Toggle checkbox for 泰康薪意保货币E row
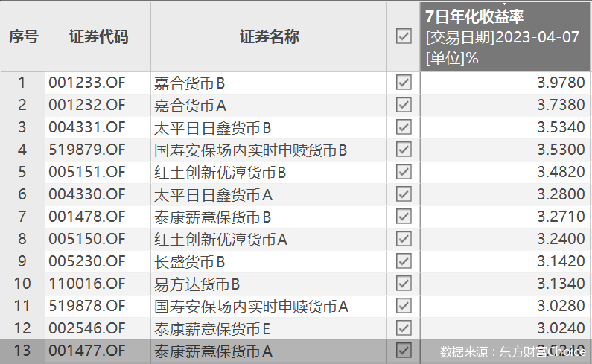Viewport: 592px width, 364px height. pos(404,328)
